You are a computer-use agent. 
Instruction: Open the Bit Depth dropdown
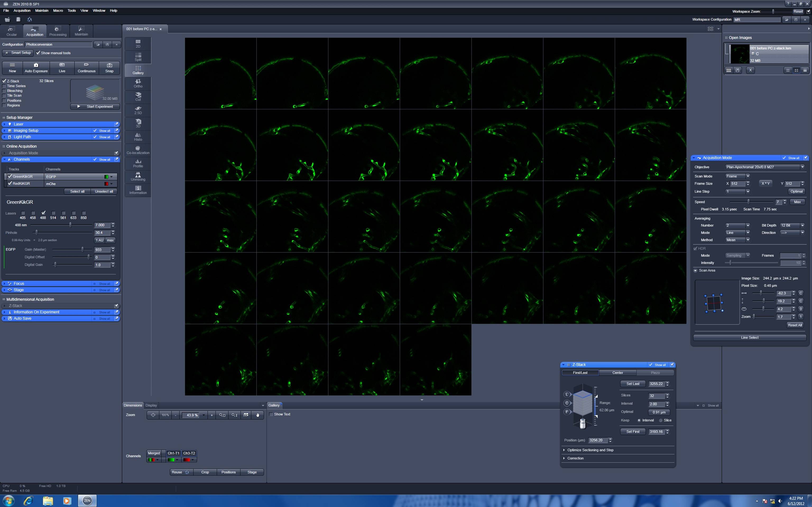802,225
